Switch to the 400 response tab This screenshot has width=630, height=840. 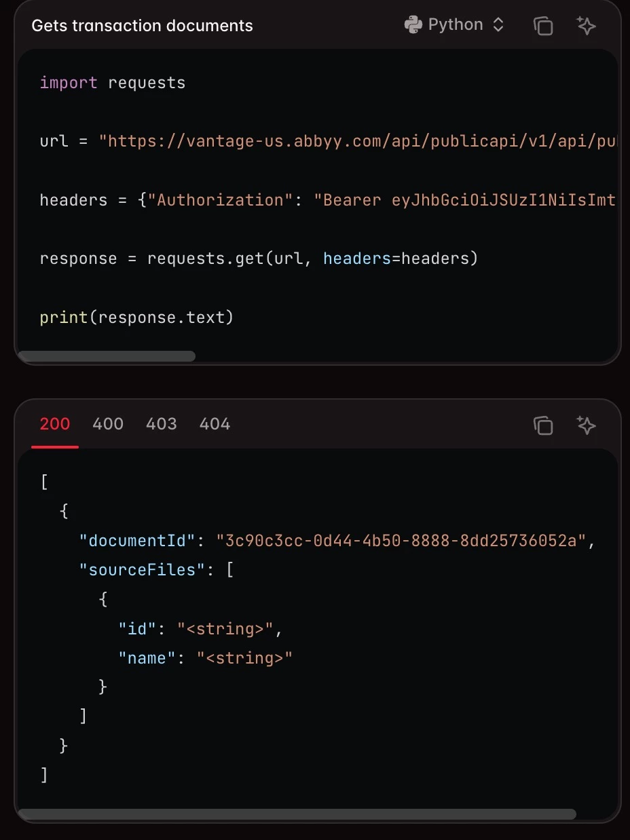107,423
